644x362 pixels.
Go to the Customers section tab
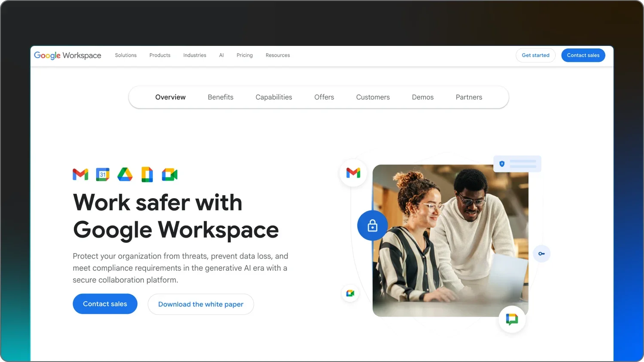[373, 97]
